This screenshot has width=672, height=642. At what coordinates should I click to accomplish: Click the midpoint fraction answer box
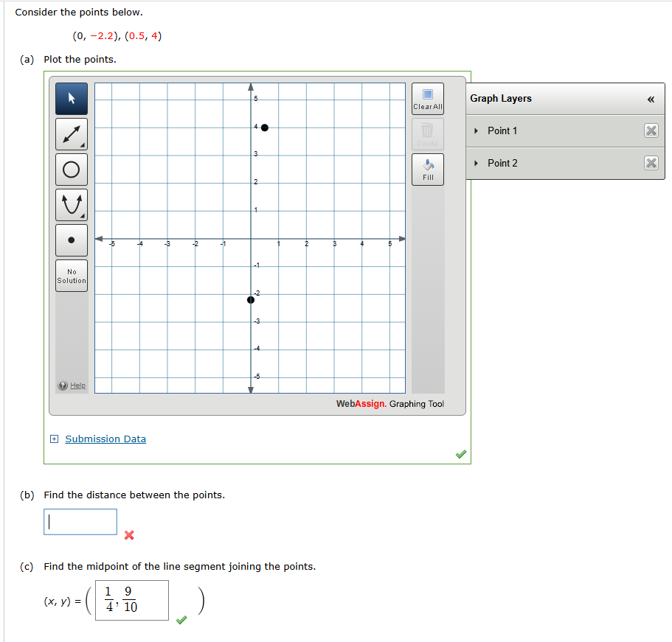[x=131, y=599]
